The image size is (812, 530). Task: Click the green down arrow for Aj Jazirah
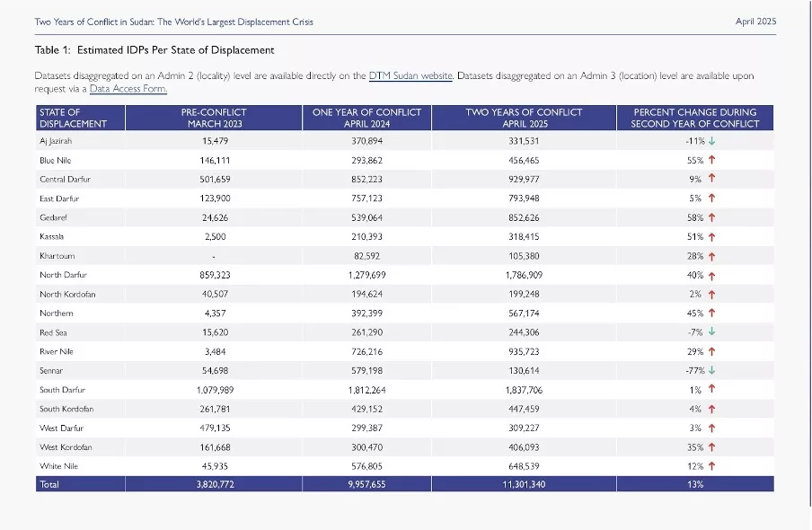712,141
